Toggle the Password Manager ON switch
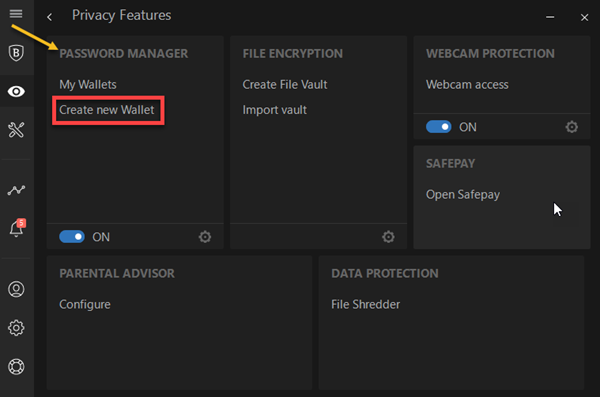Screen dimensions: 600x397 (x=72, y=237)
